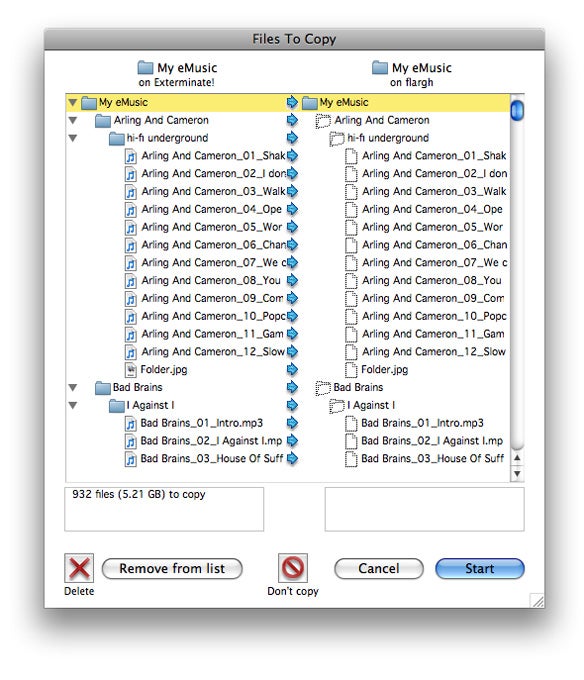Click copy arrow on Bad Brains folder row
The width and height of the screenshot is (584, 680).
point(293,387)
